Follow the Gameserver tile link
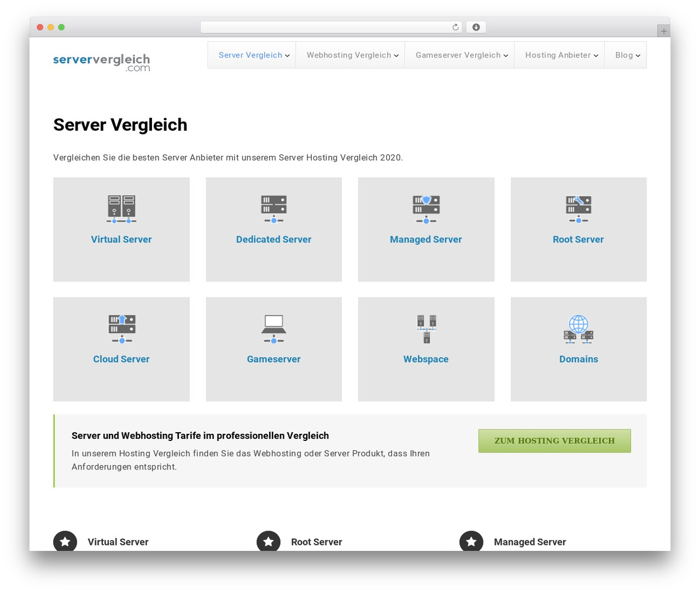The image size is (700, 593). point(273,359)
